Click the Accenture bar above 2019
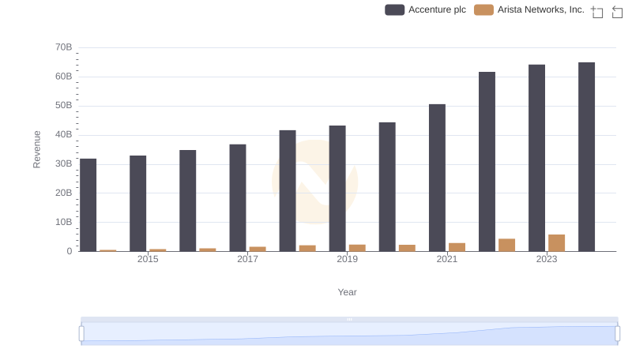This screenshot has height=364, width=632. [x=337, y=189]
